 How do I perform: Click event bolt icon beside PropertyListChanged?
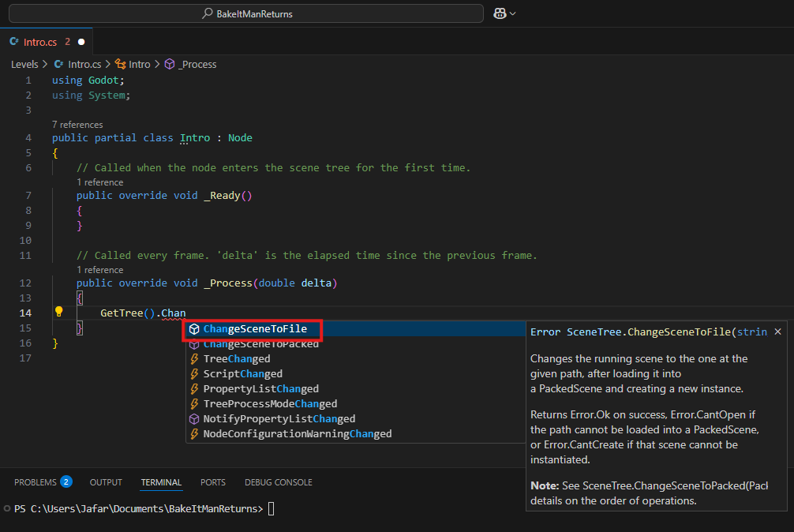[194, 389]
